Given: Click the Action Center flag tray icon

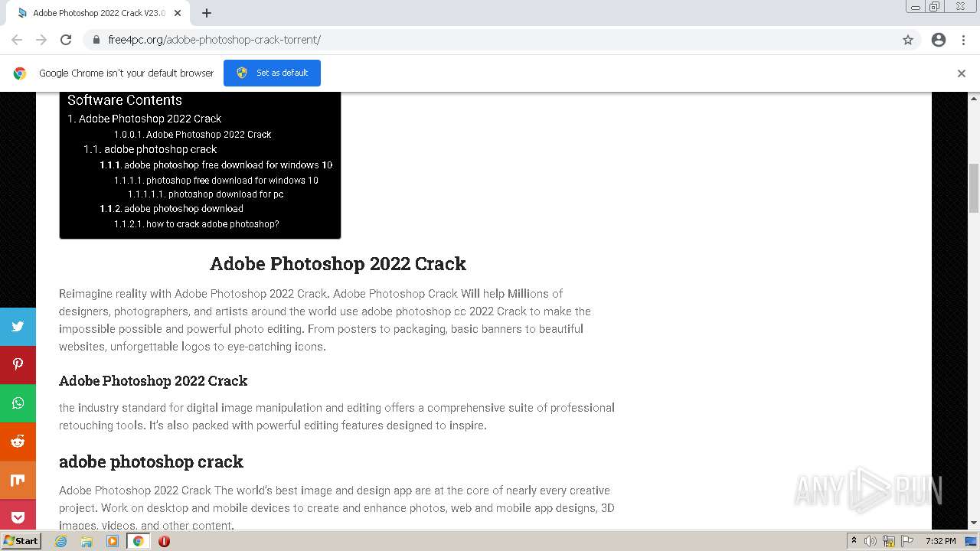Looking at the screenshot, I should coord(907,541).
